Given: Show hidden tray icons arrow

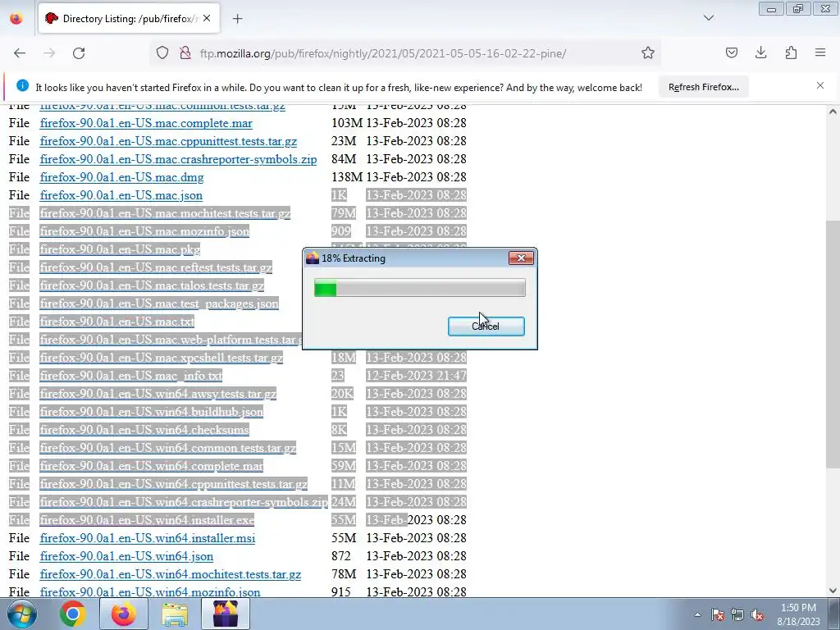Looking at the screenshot, I should point(697,614).
